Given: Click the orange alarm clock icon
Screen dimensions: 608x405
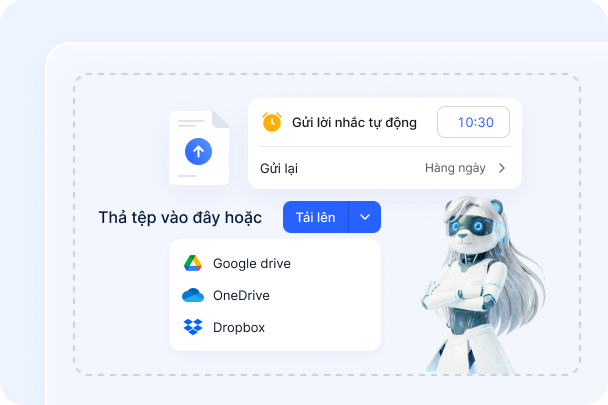Looking at the screenshot, I should [272, 122].
